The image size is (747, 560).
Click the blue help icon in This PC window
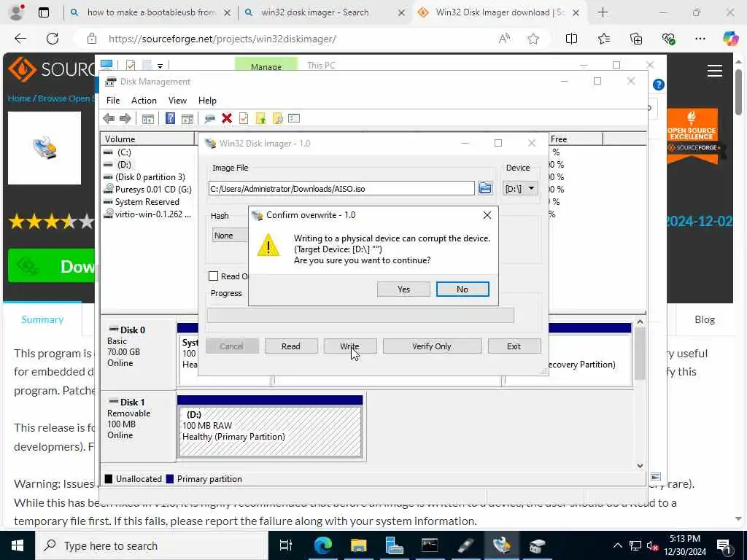tap(659, 85)
